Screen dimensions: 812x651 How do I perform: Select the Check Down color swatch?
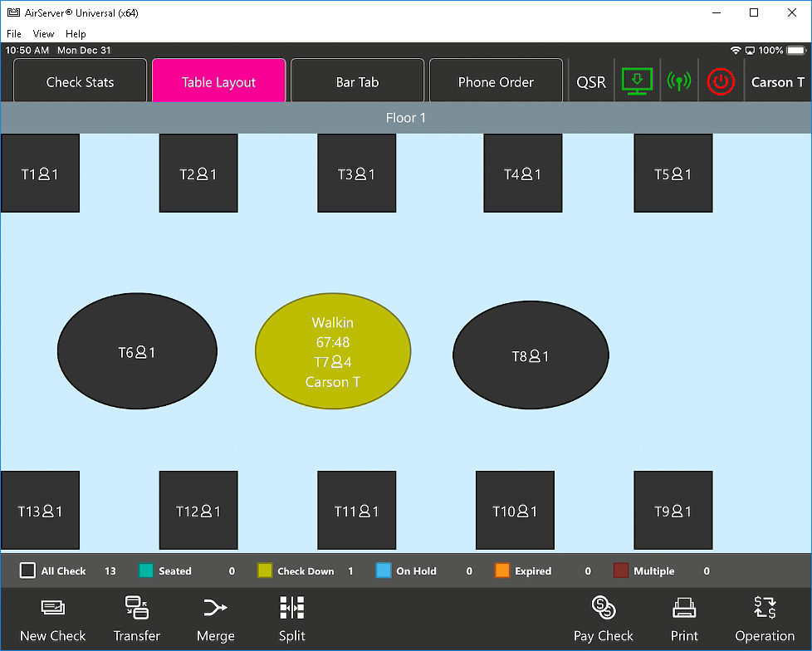pyautogui.click(x=265, y=570)
